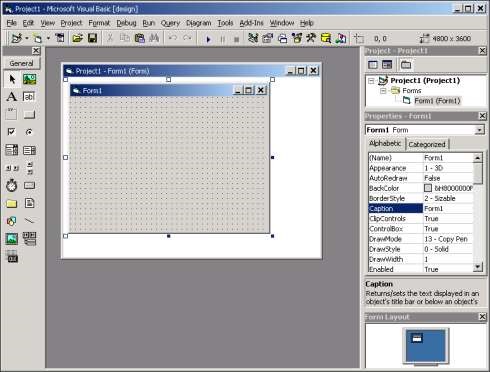The height and width of the screenshot is (372, 490).
Task: Click Toggle Folders in the Project panel
Action: (406, 65)
